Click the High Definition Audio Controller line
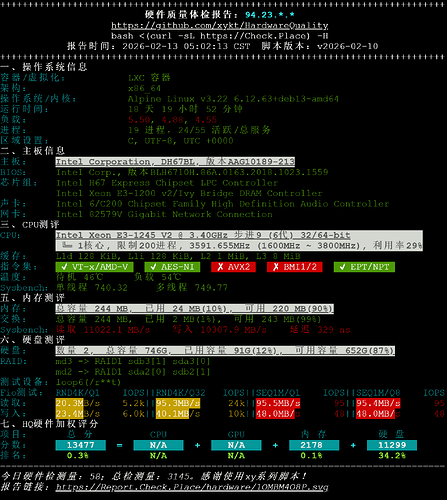 [x=222, y=204]
